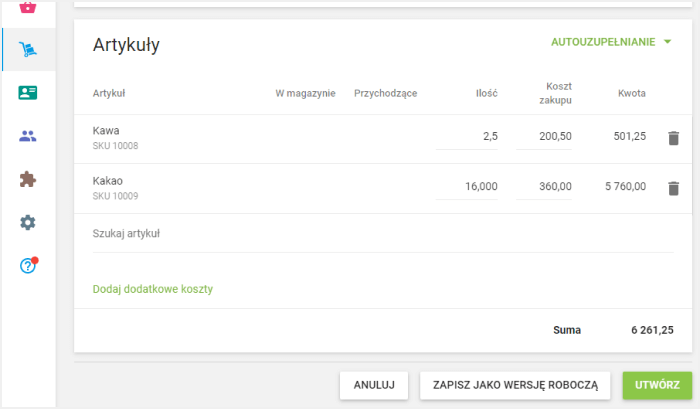The width and height of the screenshot is (700, 409).
Task: Click the green UTWÓRZ button
Action: [657, 385]
